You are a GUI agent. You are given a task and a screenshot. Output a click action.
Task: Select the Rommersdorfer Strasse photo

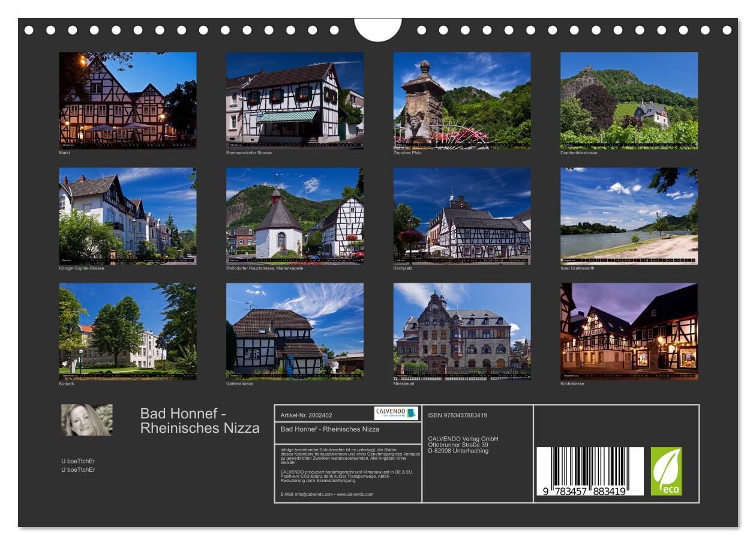294,100
